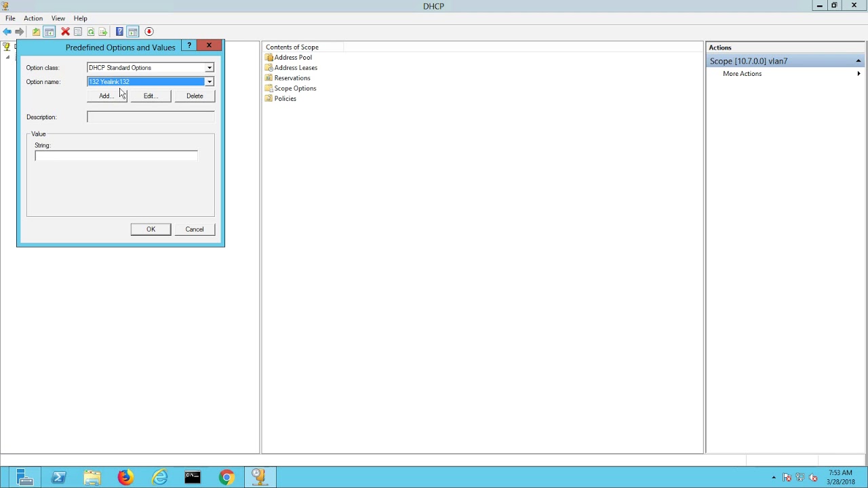
Task: Click the Properties toolbar icon
Action: 78,32
